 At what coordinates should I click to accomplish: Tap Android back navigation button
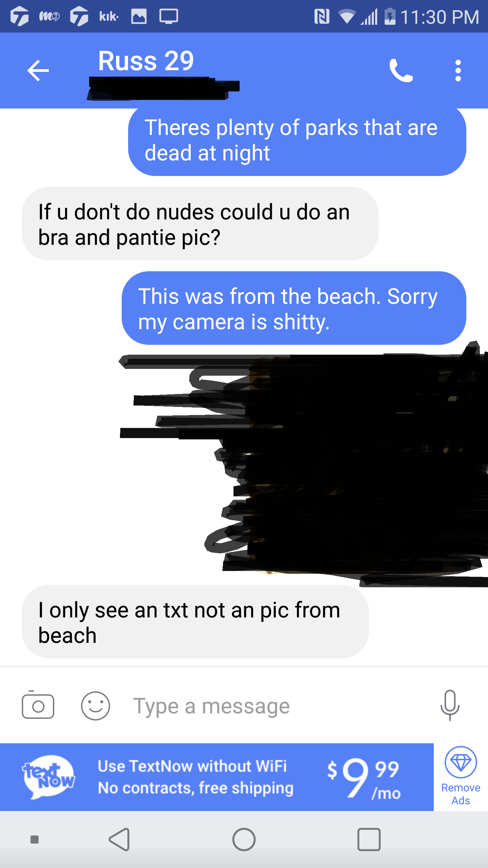click(120, 840)
